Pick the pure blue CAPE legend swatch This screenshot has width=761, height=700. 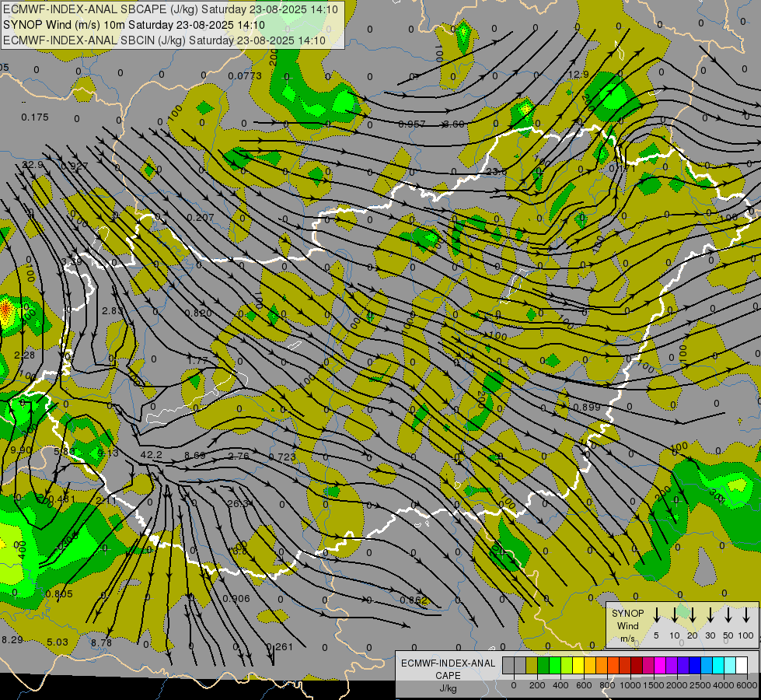pyautogui.click(x=694, y=665)
